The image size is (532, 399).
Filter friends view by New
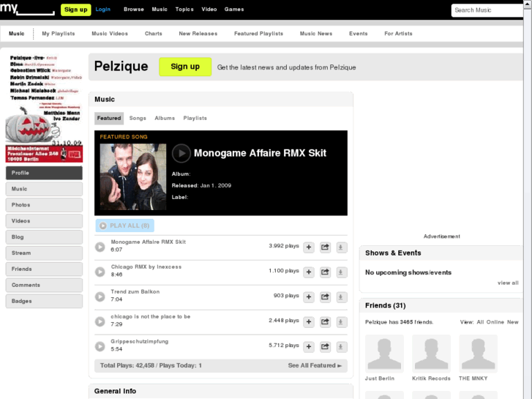pyautogui.click(x=513, y=322)
